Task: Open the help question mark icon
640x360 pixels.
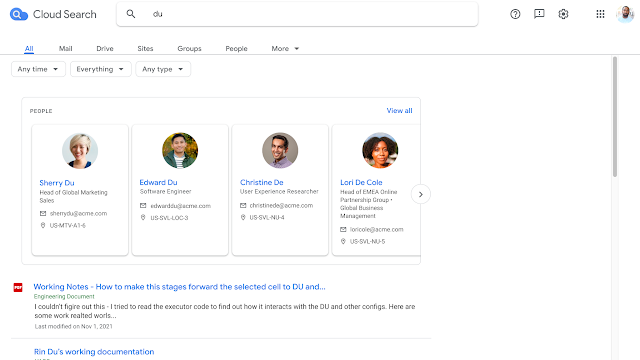Action: [515, 14]
